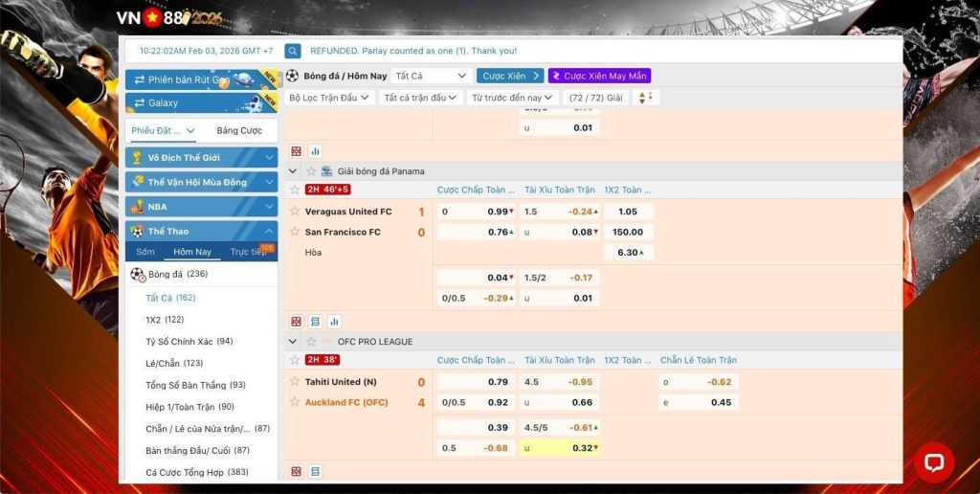This screenshot has height=494, width=980.
Task: Favorite the OFC PRO LEAGUE star
Action: (x=311, y=342)
